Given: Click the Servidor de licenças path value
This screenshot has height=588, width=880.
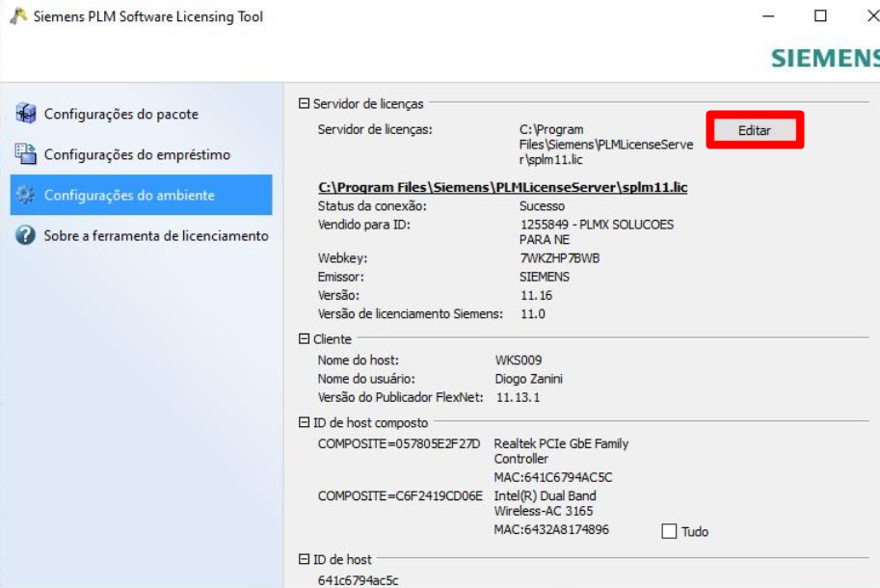Looking at the screenshot, I should click(x=606, y=145).
